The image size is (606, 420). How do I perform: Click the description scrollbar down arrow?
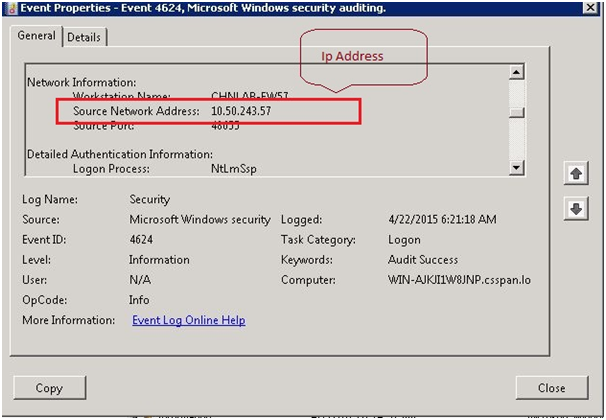[516, 167]
